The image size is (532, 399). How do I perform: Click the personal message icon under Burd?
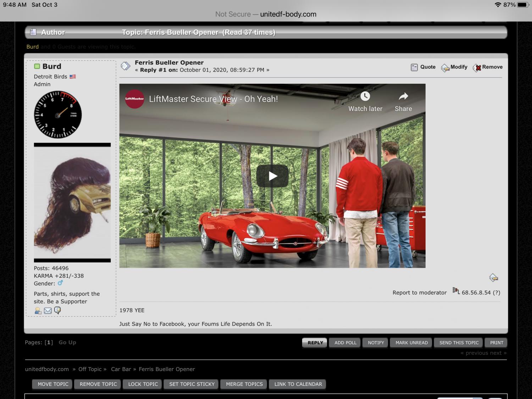click(57, 310)
